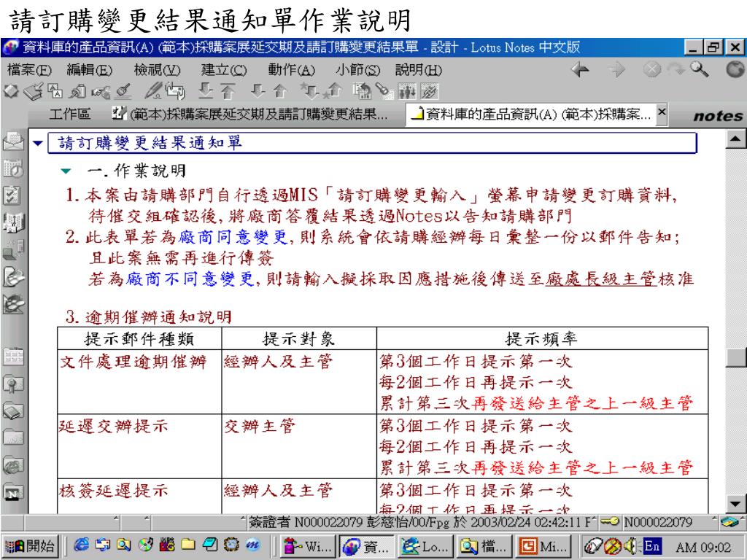Screen dimensions: 747x560
Task: Switch to the (範本)採購案展延交期及請訂購變更結果 tab
Action: tap(250, 114)
